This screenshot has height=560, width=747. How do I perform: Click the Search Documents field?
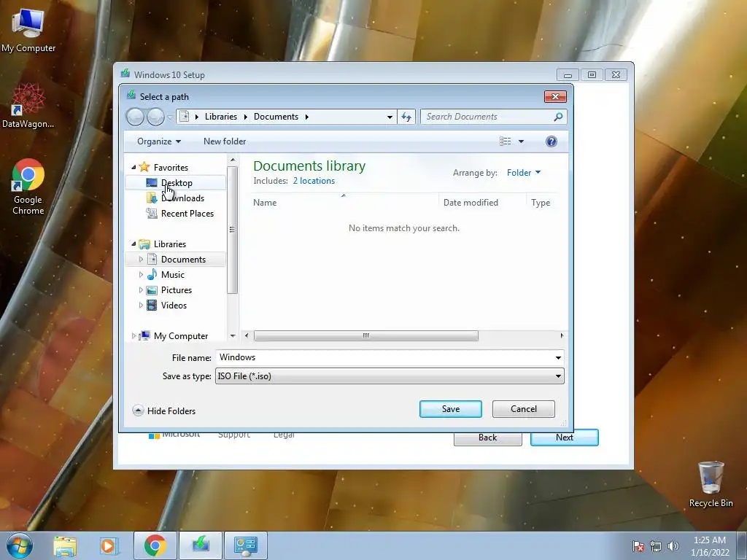[x=488, y=117]
